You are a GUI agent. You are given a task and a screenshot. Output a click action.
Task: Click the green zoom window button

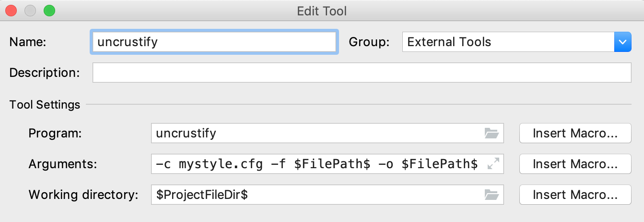coord(49,10)
